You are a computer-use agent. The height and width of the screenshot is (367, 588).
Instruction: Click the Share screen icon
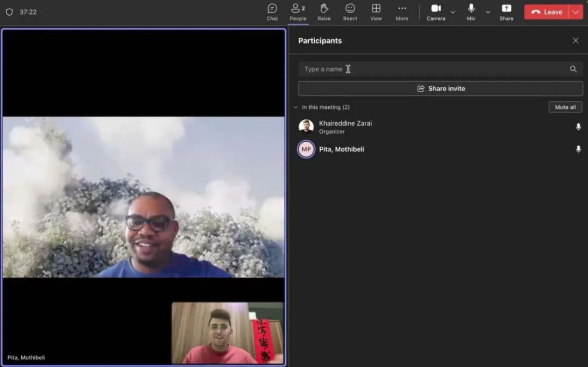506,11
